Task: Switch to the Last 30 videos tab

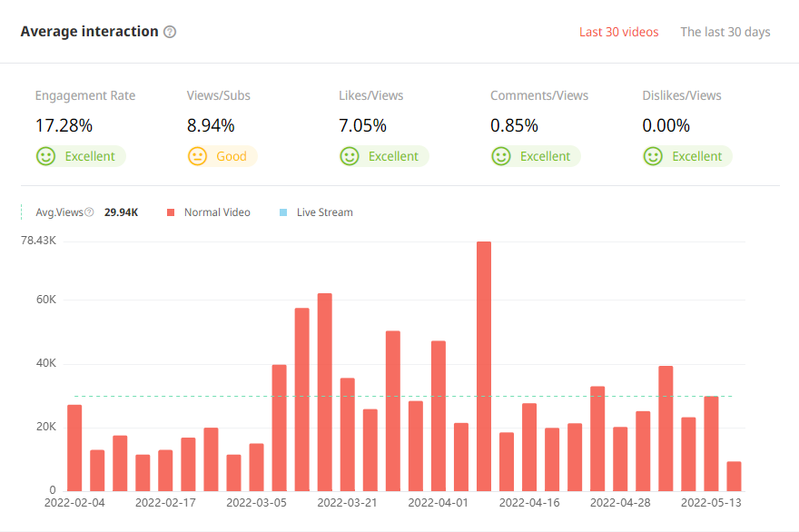Action: coord(618,32)
